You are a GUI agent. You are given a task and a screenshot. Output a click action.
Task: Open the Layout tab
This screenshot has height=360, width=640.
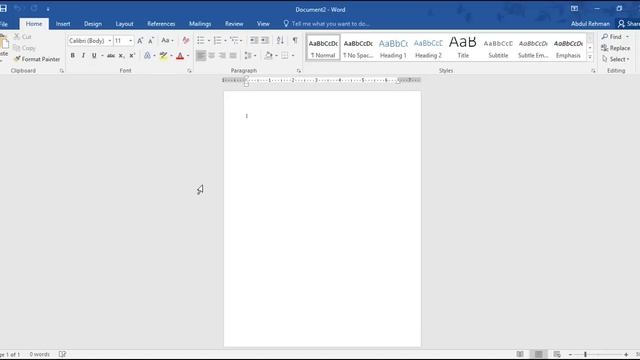124,24
